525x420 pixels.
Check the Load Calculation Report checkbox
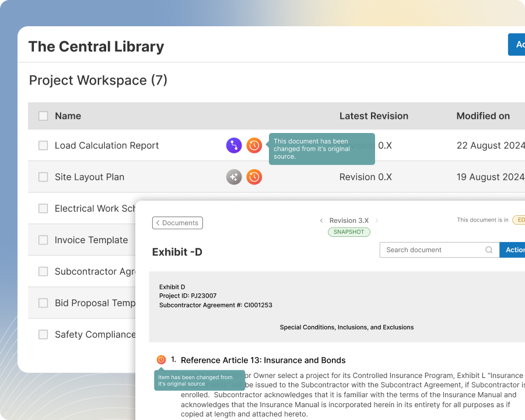point(43,145)
